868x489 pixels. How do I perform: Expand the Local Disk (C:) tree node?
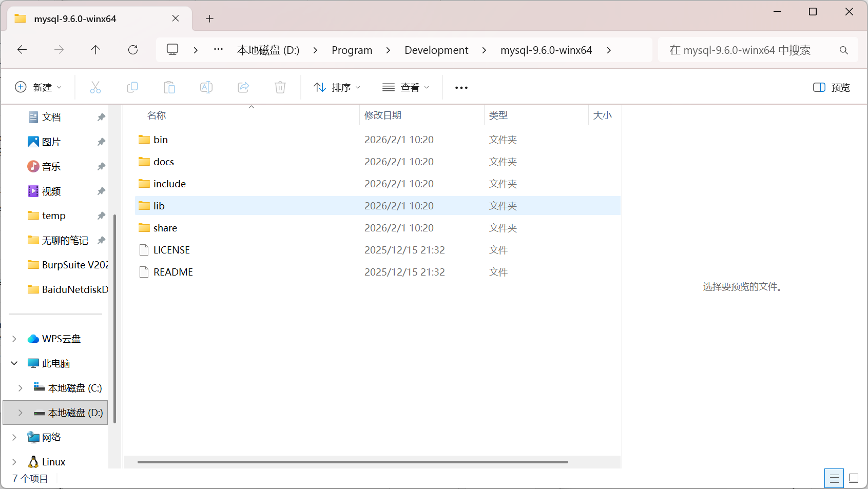tap(21, 388)
